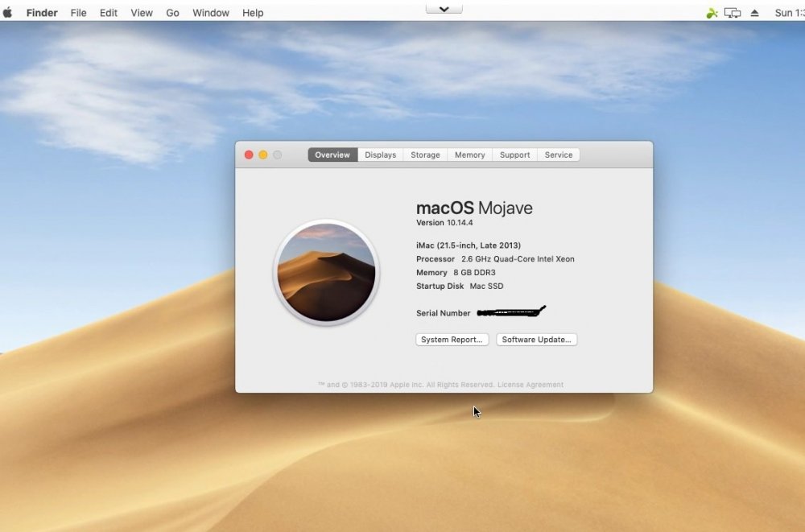Image resolution: width=805 pixels, height=532 pixels.
Task: Click the macOS Mojave title text
Action: (x=474, y=208)
